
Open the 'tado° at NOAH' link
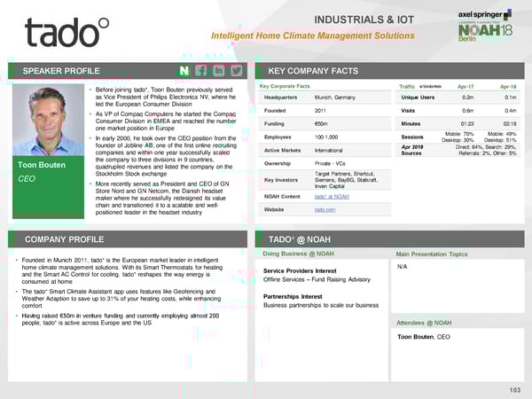307,195
